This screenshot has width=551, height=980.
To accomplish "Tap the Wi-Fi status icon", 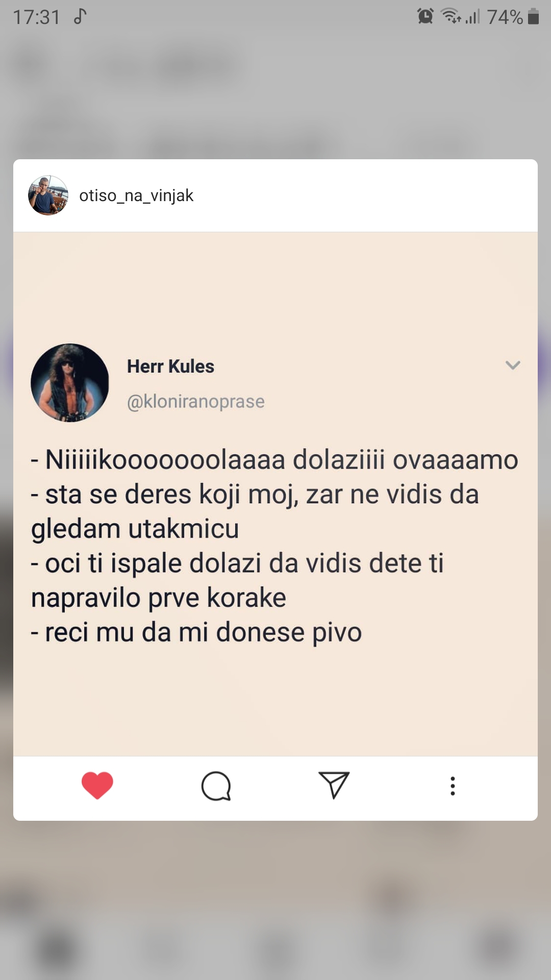I will (451, 16).
